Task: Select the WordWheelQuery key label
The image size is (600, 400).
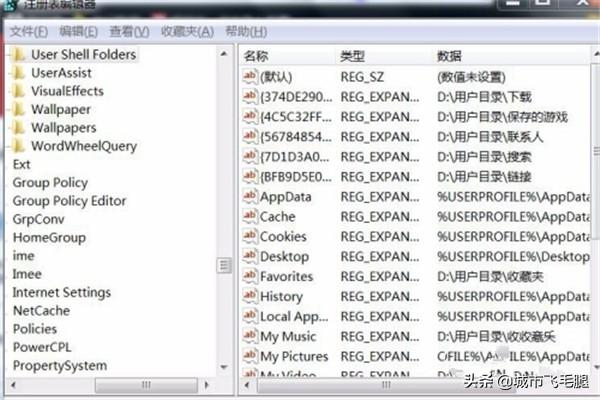Action: [84, 146]
